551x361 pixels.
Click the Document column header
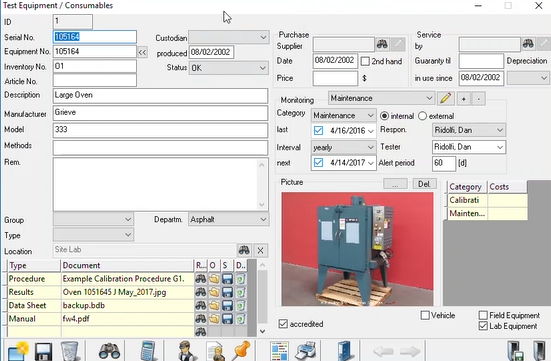click(127, 266)
